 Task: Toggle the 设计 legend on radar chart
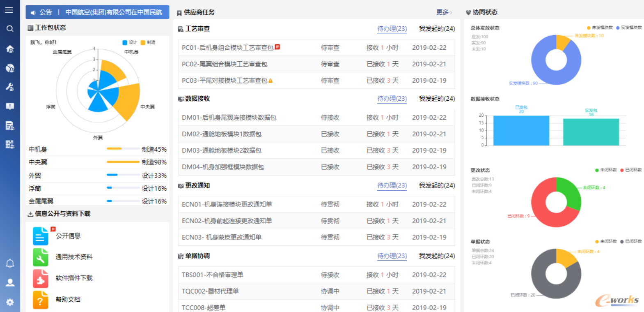point(130,42)
